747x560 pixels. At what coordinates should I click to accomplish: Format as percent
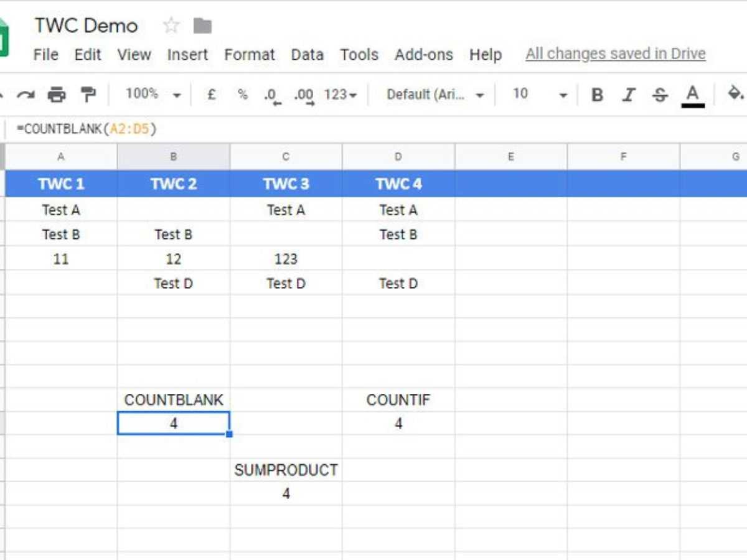click(243, 95)
